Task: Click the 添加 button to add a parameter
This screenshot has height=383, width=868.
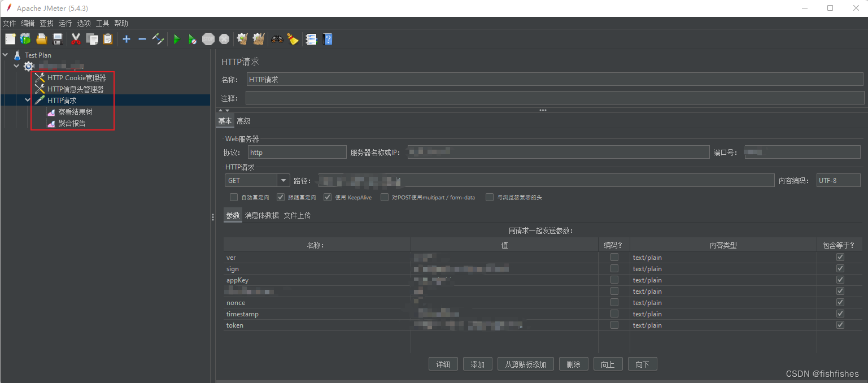Action: [x=478, y=364]
